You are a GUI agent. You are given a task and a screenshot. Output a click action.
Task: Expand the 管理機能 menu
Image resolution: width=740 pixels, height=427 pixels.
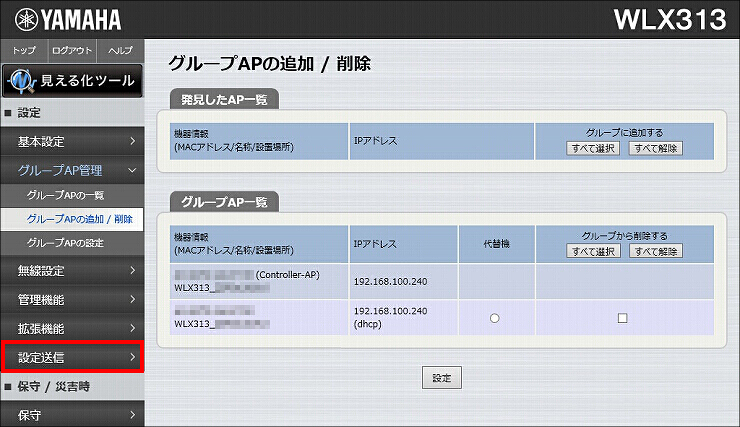point(72,299)
